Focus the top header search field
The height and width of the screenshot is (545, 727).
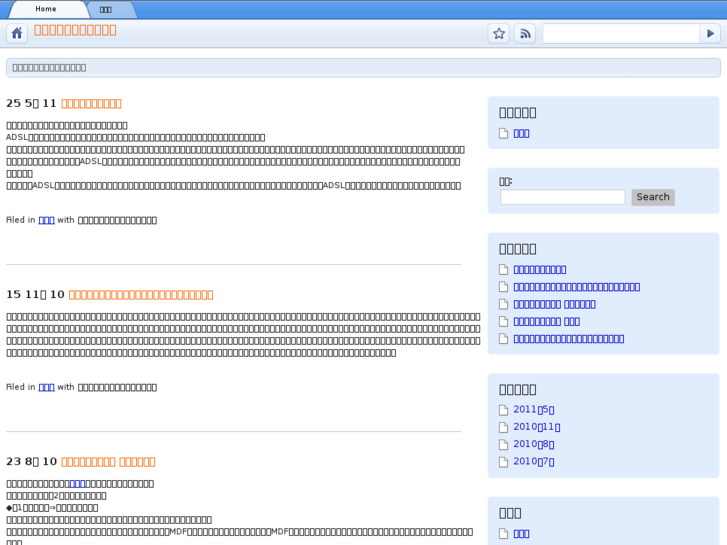pos(620,33)
